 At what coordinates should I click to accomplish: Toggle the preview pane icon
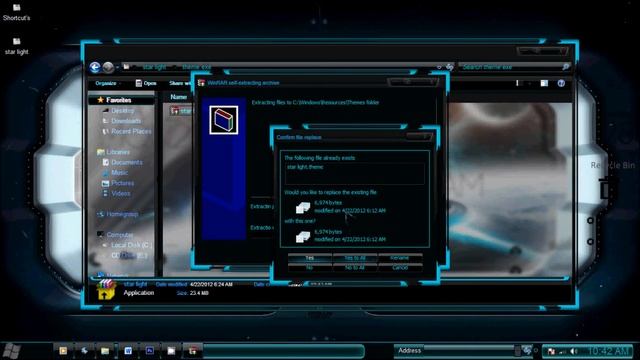tap(544, 83)
